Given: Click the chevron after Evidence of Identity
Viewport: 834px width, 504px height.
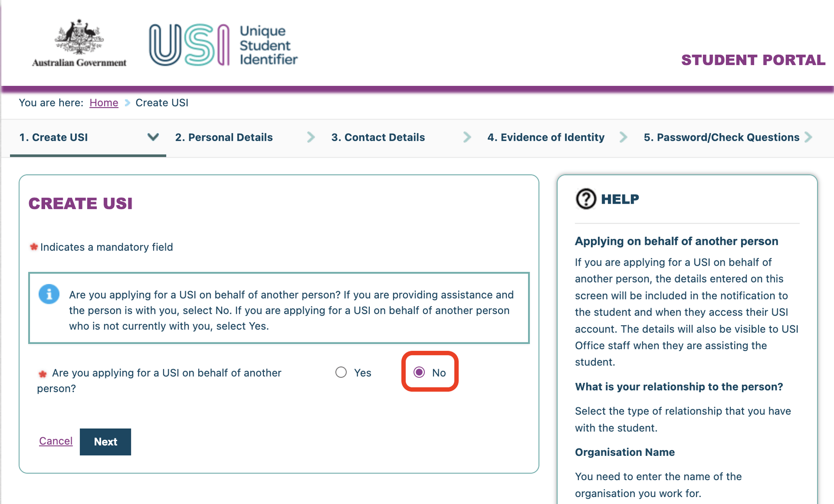Looking at the screenshot, I should pos(623,137).
